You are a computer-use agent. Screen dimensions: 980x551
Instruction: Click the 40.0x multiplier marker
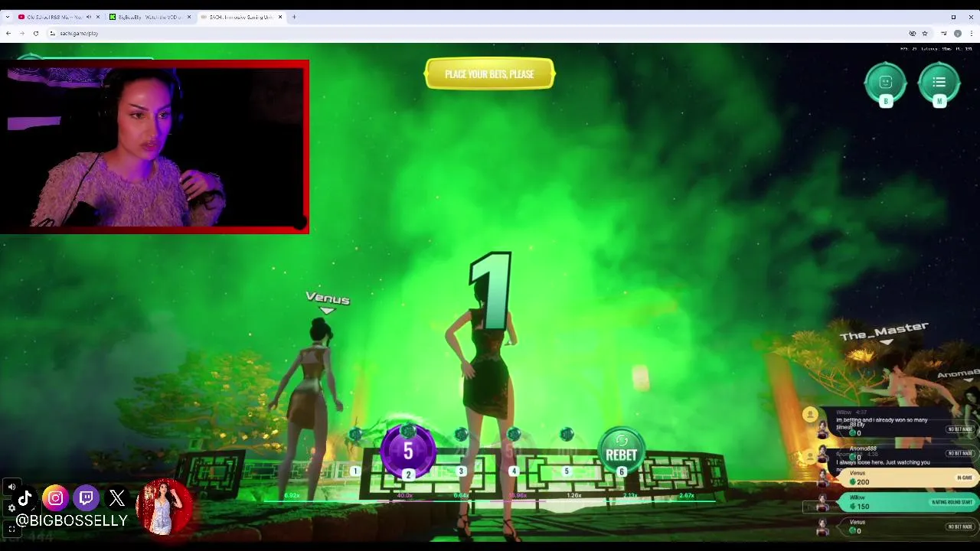404,496
